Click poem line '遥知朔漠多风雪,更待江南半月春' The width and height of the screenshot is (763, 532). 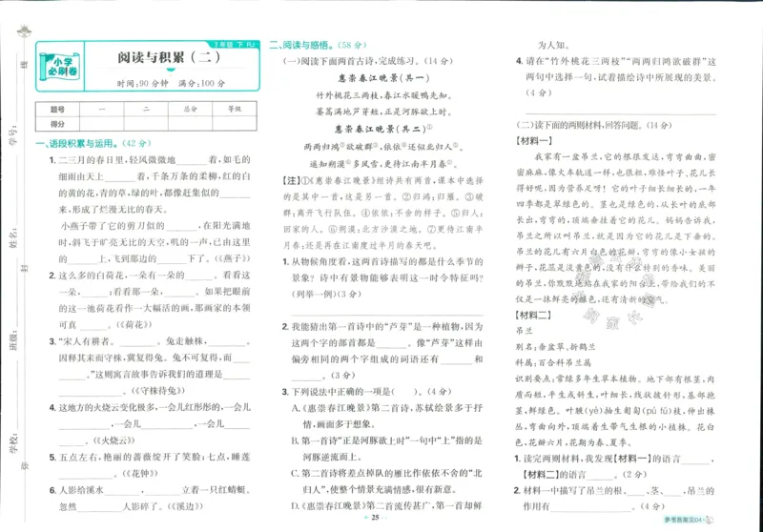click(384, 164)
